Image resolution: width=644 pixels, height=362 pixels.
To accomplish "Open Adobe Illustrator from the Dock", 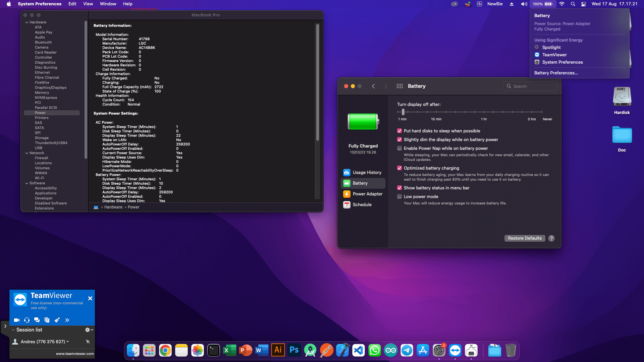I will coord(278,351).
